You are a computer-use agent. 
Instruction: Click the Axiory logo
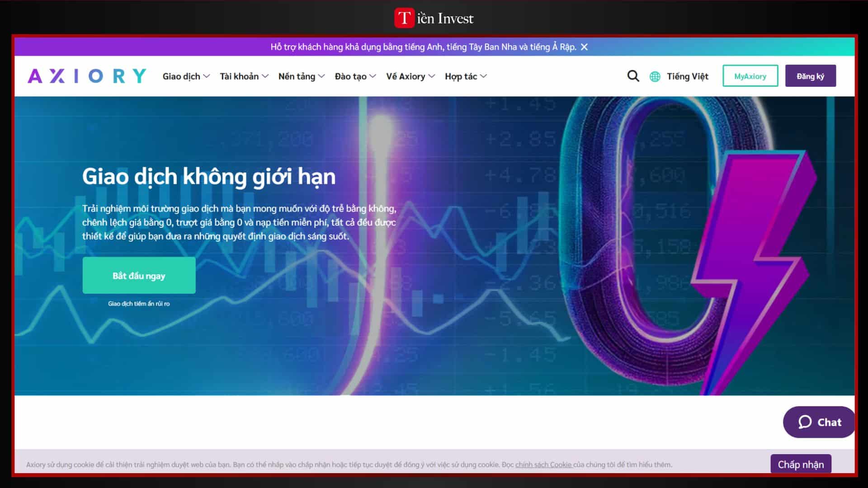click(87, 76)
